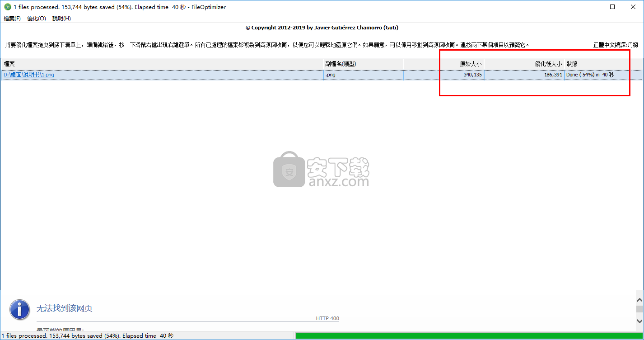The width and height of the screenshot is (644, 340).
Task: Click the web panel scrollbar thumb
Action: coord(639,309)
